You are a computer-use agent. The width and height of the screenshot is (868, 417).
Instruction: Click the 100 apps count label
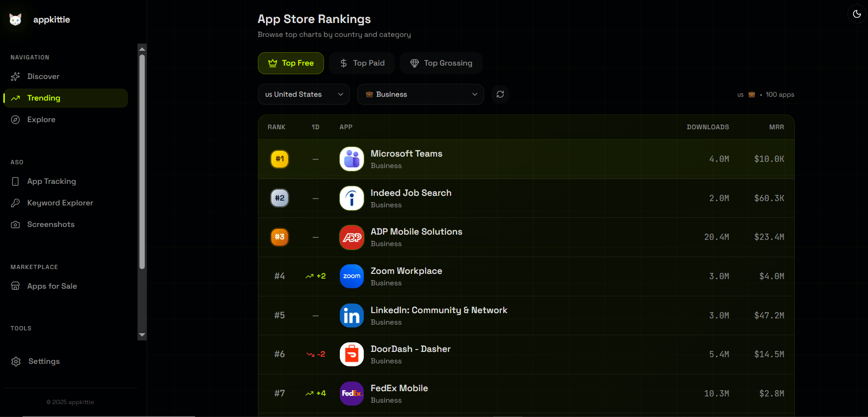pyautogui.click(x=780, y=95)
